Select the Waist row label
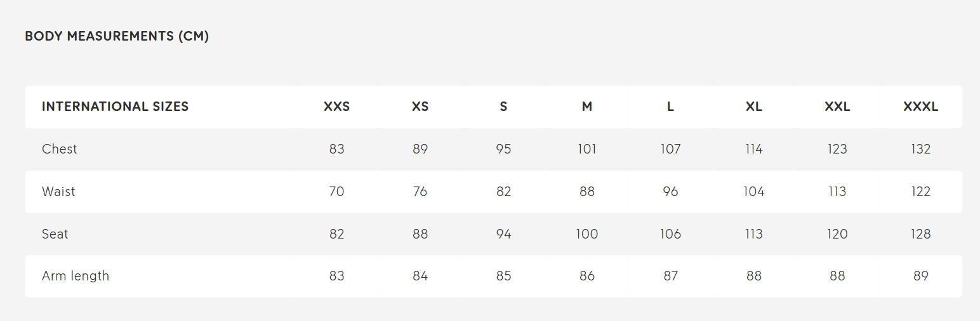The height and width of the screenshot is (321, 980). coord(58,192)
